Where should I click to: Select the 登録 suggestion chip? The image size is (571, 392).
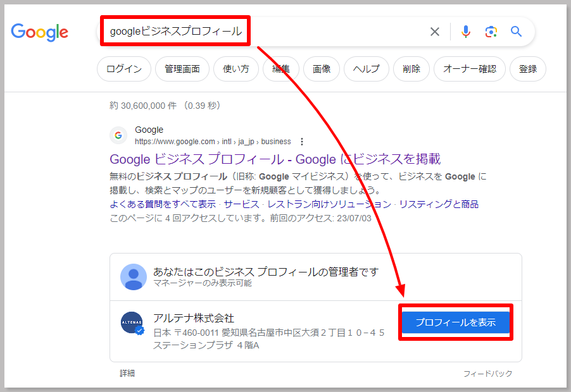527,69
